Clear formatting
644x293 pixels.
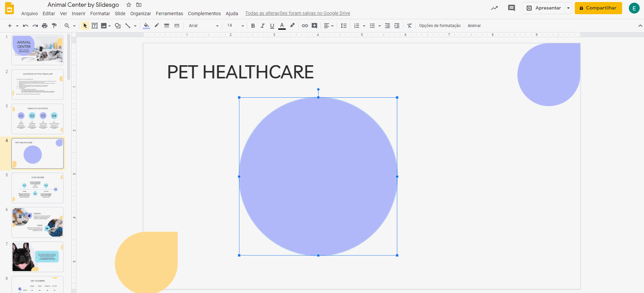tap(409, 26)
